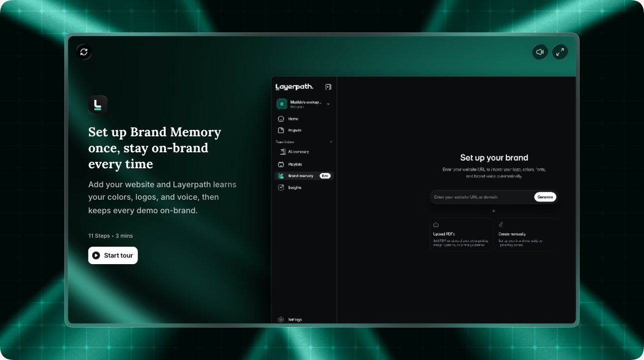Click the play icon in Start tour

click(96, 255)
